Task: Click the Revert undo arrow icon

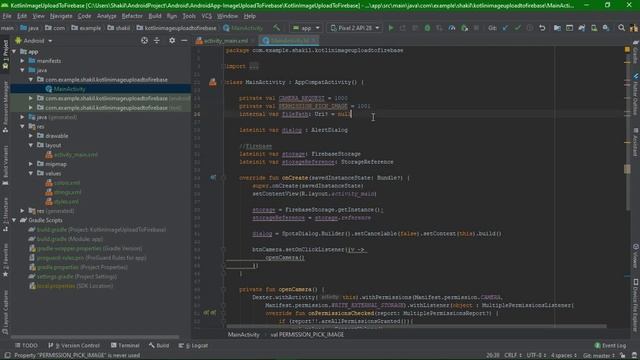Action: [x=542, y=28]
